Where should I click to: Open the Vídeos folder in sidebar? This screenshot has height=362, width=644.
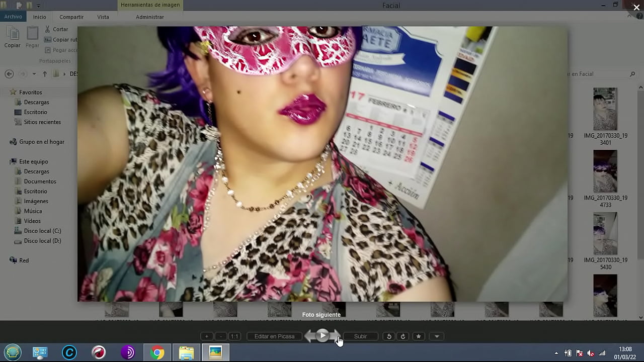point(32,221)
